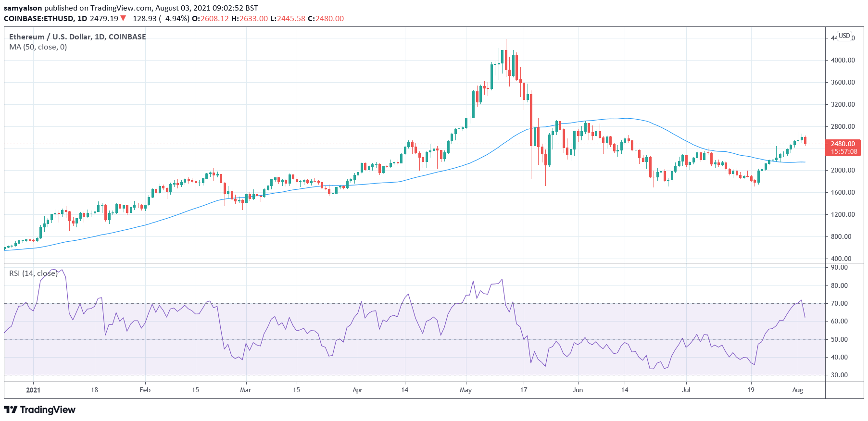Click the low value L:2445.58
The width and height of the screenshot is (868, 421).
pos(288,19)
